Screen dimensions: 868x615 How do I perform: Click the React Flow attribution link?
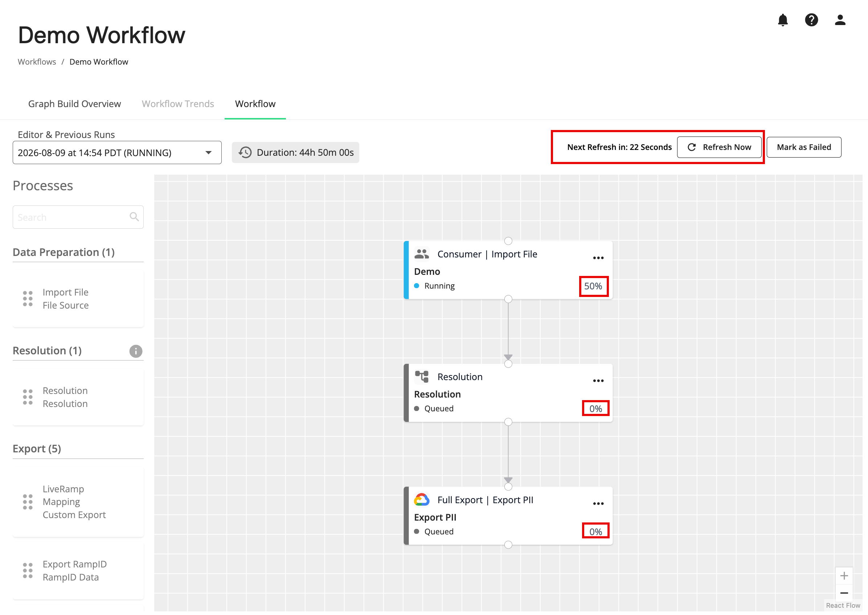[843, 605]
